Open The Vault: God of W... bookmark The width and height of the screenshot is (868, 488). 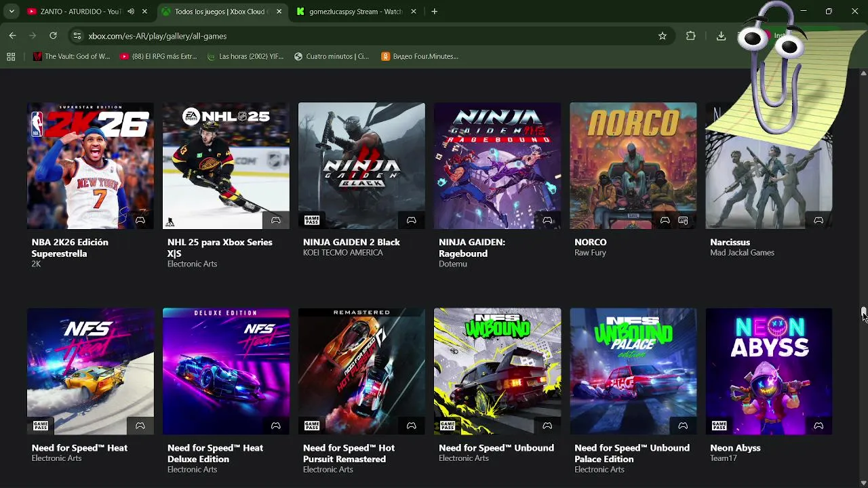point(71,57)
